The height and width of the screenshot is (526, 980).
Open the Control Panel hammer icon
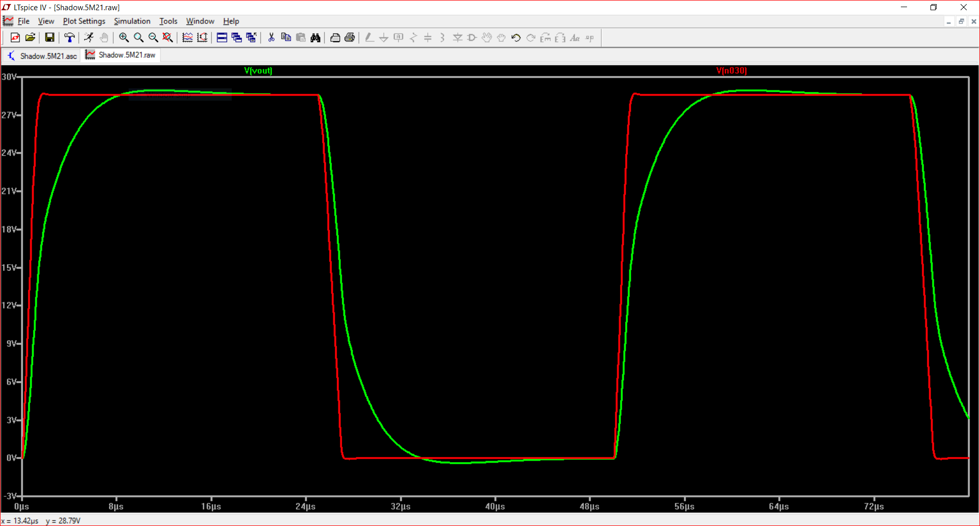[x=69, y=37]
